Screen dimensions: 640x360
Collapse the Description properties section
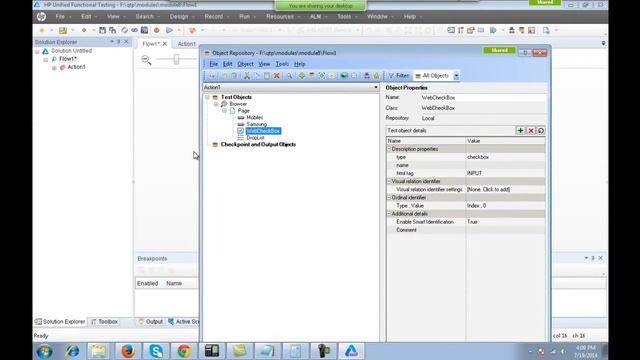(389, 149)
